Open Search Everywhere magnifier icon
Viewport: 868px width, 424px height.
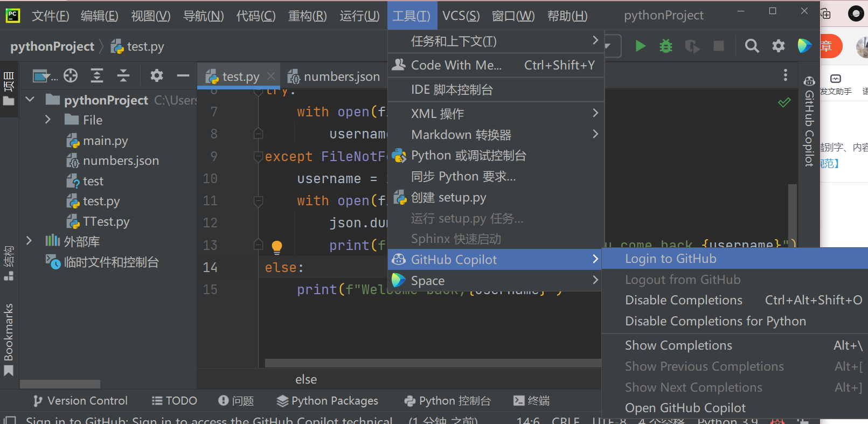(752, 46)
